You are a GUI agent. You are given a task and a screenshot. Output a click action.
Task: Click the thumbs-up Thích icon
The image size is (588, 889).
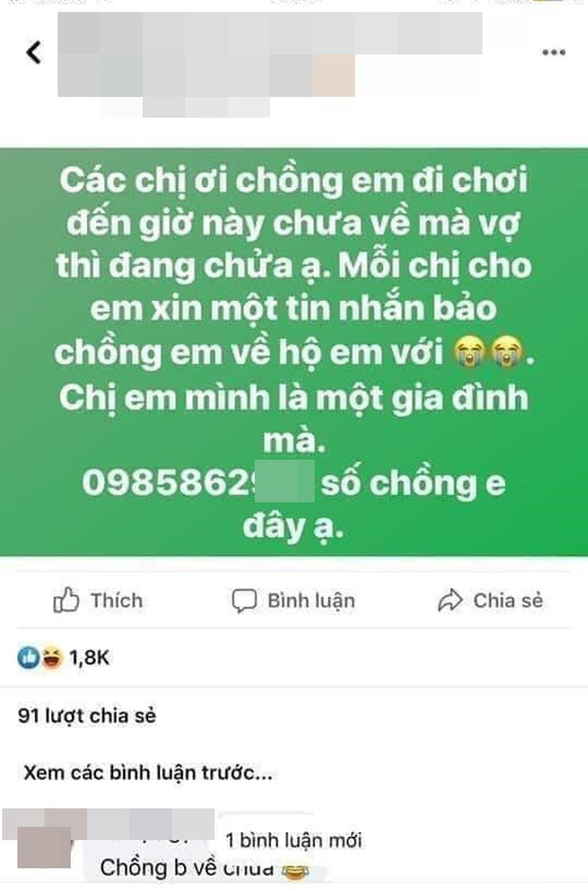tap(66, 600)
